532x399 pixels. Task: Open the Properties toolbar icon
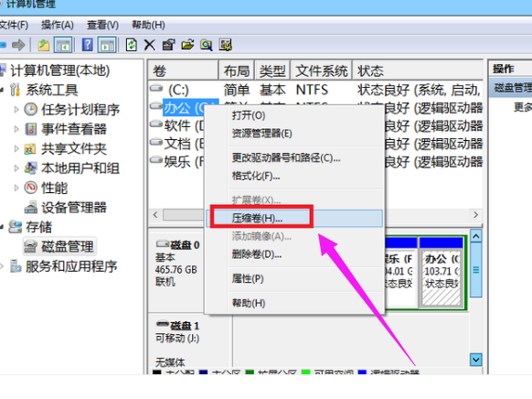coord(168,45)
